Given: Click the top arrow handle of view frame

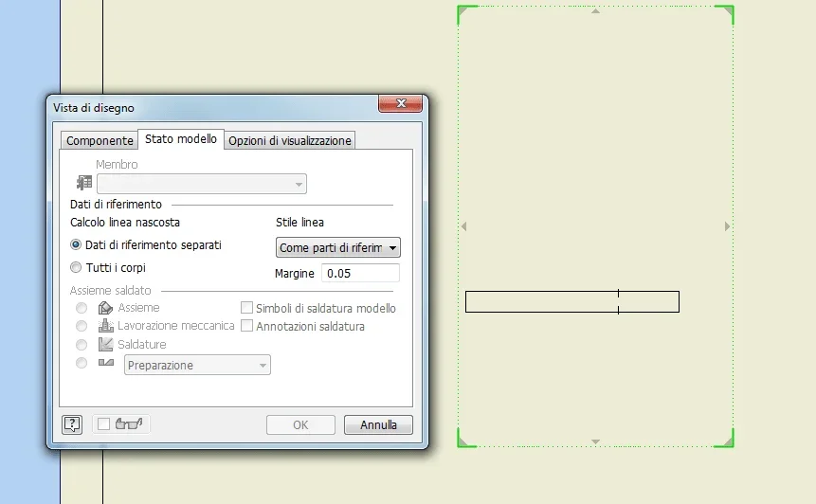Looking at the screenshot, I should tap(596, 11).
